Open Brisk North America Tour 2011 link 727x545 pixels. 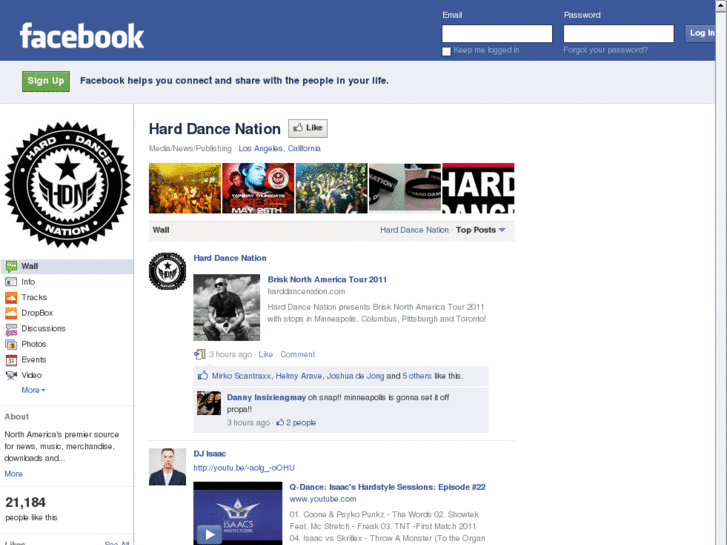[327, 280]
